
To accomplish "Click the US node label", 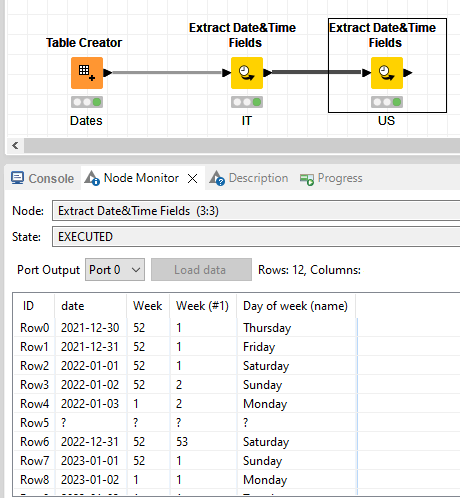I will (x=386, y=121).
